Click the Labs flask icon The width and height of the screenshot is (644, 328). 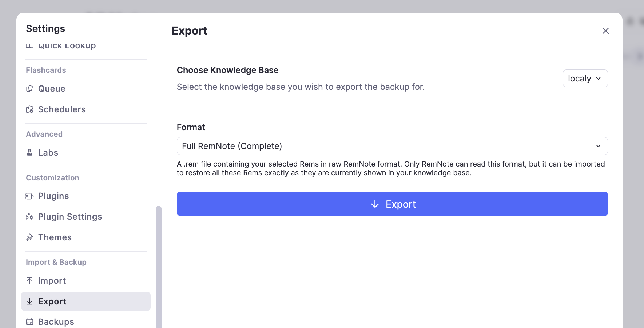click(29, 153)
